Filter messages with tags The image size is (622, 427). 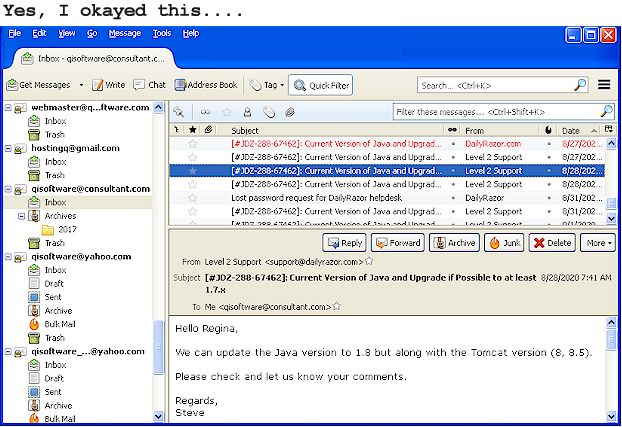[x=269, y=112]
